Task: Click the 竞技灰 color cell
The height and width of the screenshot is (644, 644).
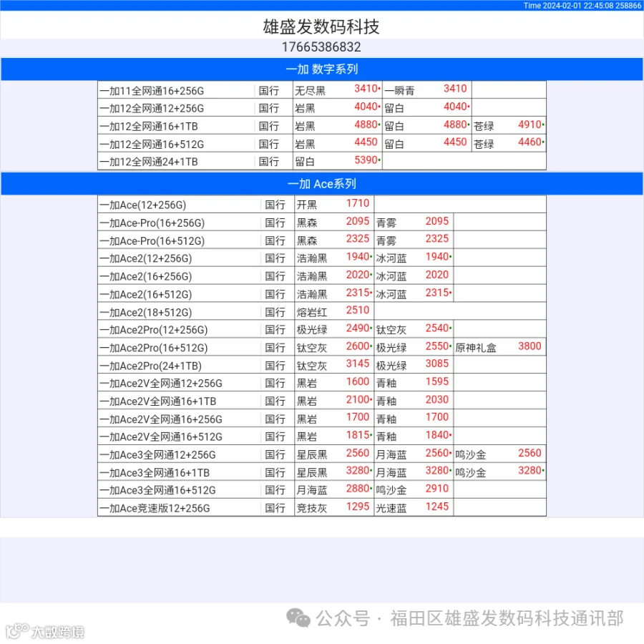Action: click(x=312, y=509)
